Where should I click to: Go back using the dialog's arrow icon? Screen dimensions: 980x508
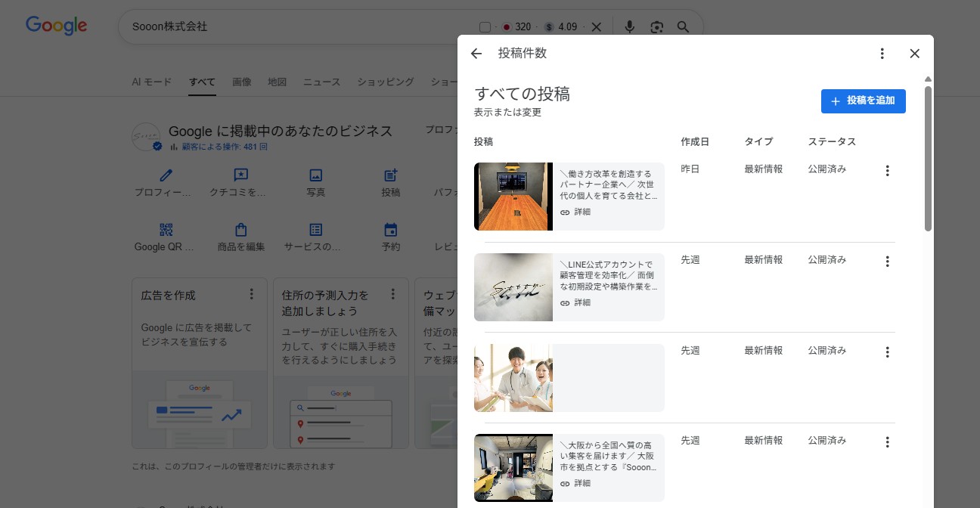click(476, 53)
